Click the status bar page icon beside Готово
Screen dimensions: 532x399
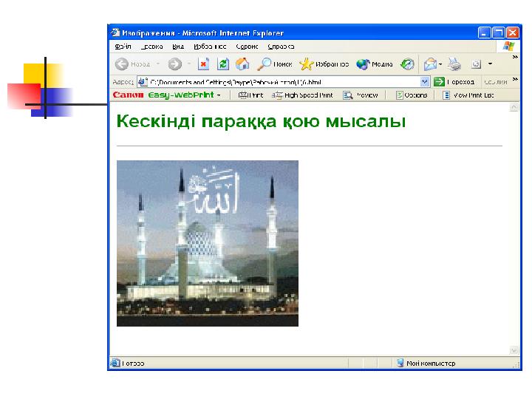point(115,363)
